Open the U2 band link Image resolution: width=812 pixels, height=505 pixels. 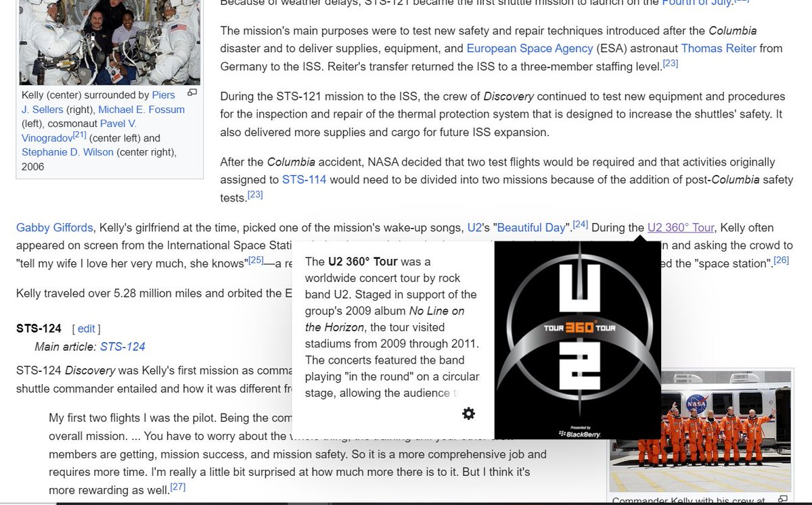(x=475, y=227)
